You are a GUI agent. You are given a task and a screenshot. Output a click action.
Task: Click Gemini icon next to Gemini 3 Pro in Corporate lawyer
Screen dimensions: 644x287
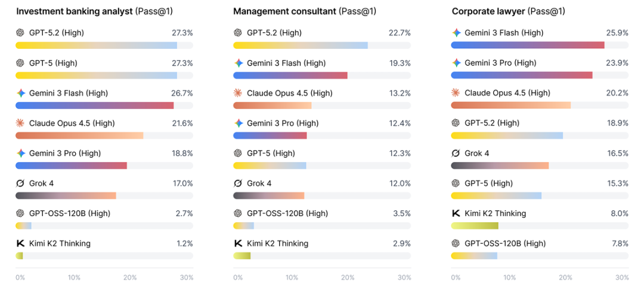point(456,63)
